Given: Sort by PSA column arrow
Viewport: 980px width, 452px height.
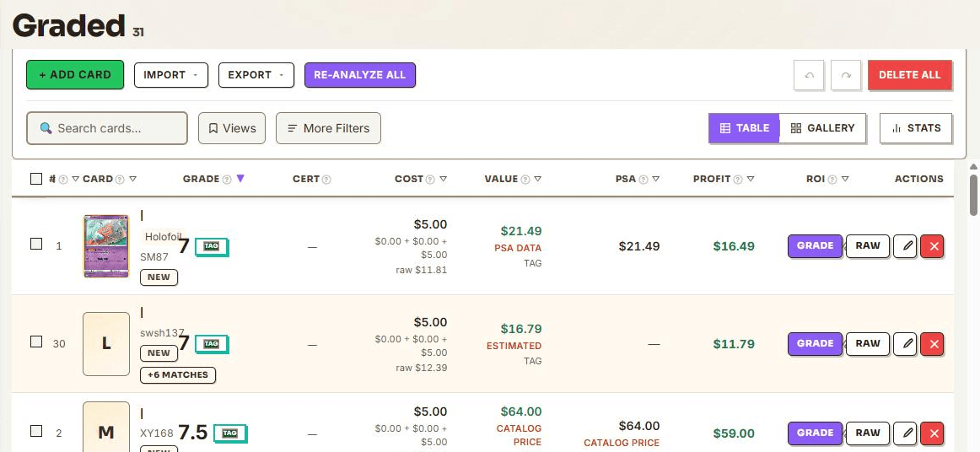Looking at the screenshot, I should click(656, 180).
